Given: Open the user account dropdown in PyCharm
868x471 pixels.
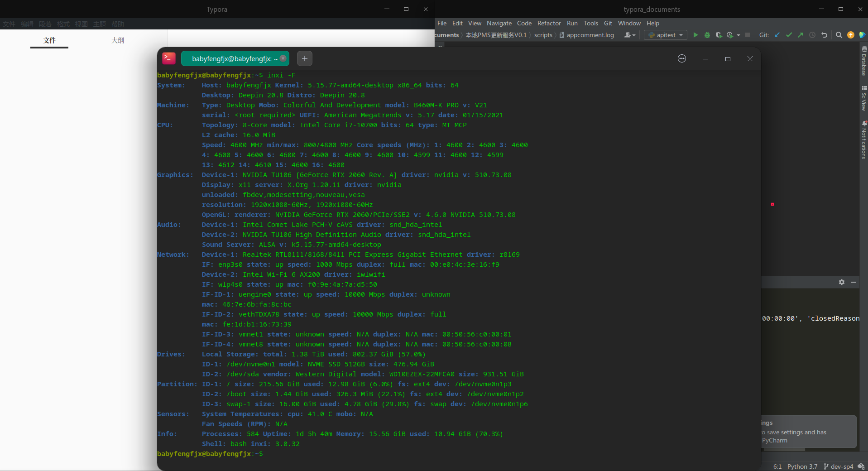Looking at the screenshot, I should click(x=630, y=35).
